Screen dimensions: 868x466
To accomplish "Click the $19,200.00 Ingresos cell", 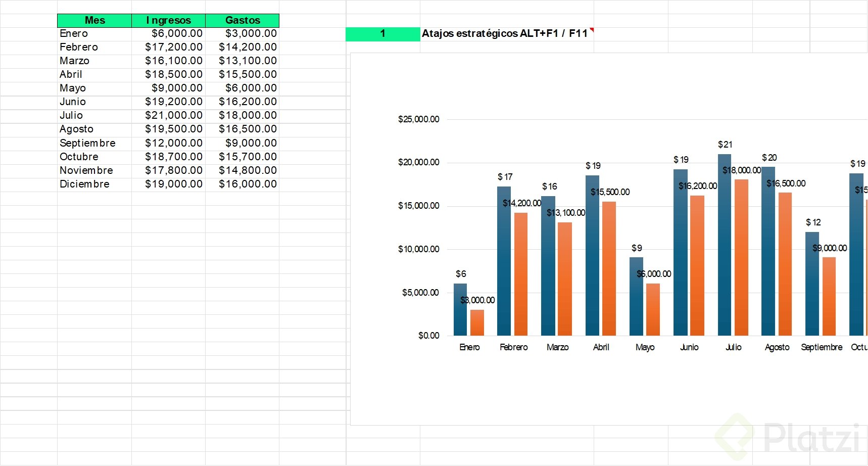I will click(x=168, y=102).
